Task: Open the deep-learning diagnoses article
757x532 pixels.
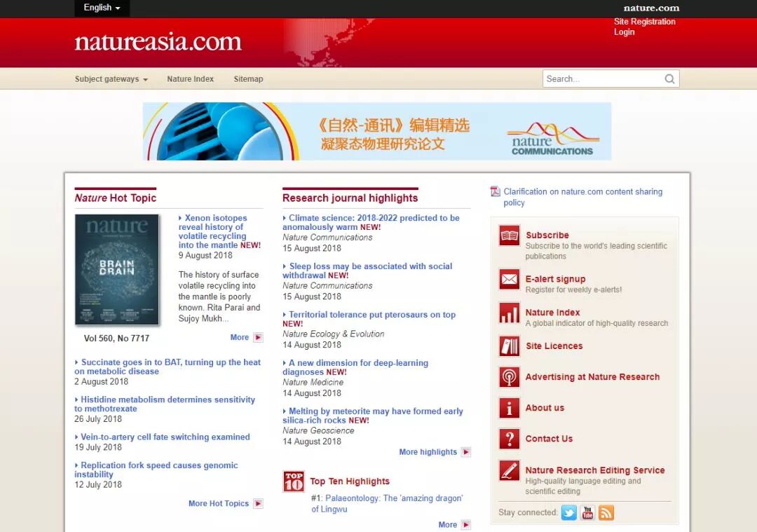Action: (x=355, y=367)
